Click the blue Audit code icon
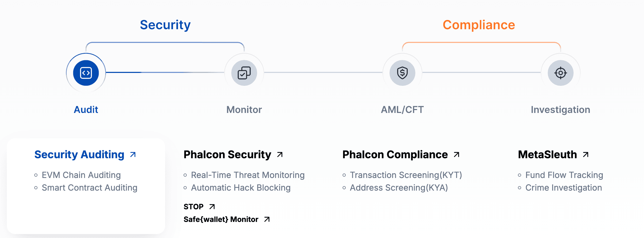 pos(86,73)
